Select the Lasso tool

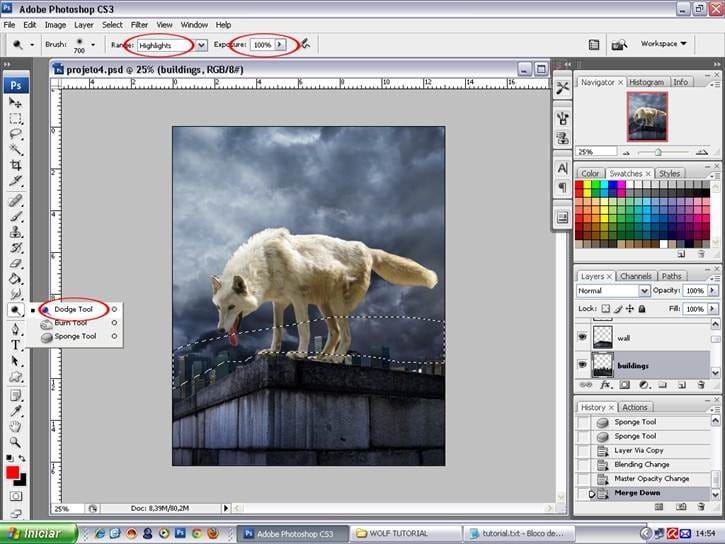pyautogui.click(x=15, y=134)
